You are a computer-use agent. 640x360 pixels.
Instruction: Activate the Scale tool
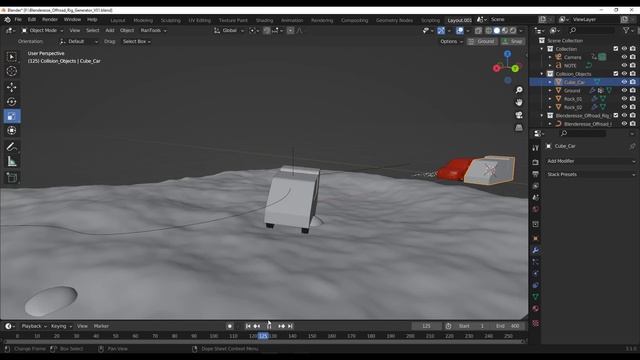point(11,116)
